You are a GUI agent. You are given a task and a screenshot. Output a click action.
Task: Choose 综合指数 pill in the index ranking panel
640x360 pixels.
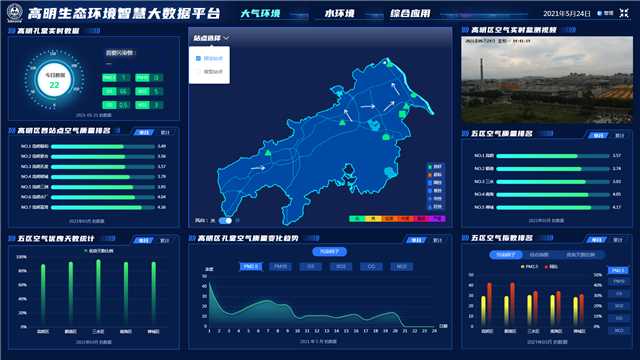[539, 255]
